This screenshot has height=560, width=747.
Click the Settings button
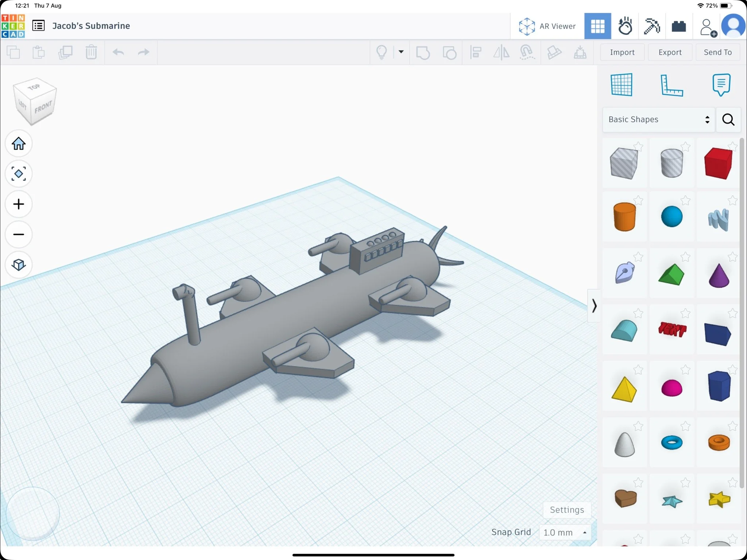(x=567, y=510)
